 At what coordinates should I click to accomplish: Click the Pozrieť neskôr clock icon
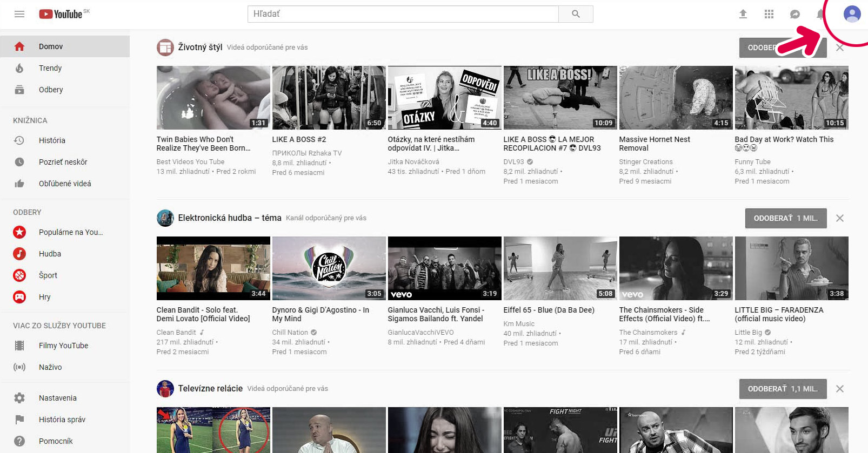[x=19, y=162]
